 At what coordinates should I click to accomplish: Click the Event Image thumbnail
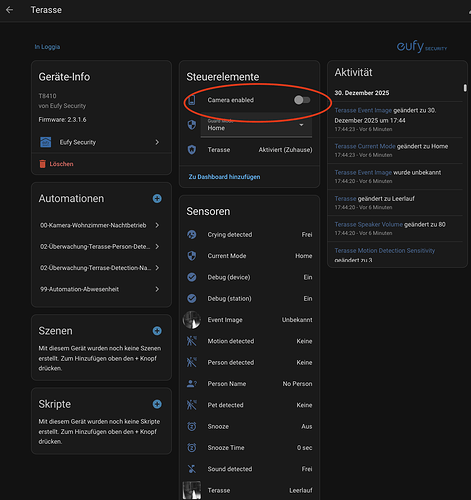pos(192,320)
